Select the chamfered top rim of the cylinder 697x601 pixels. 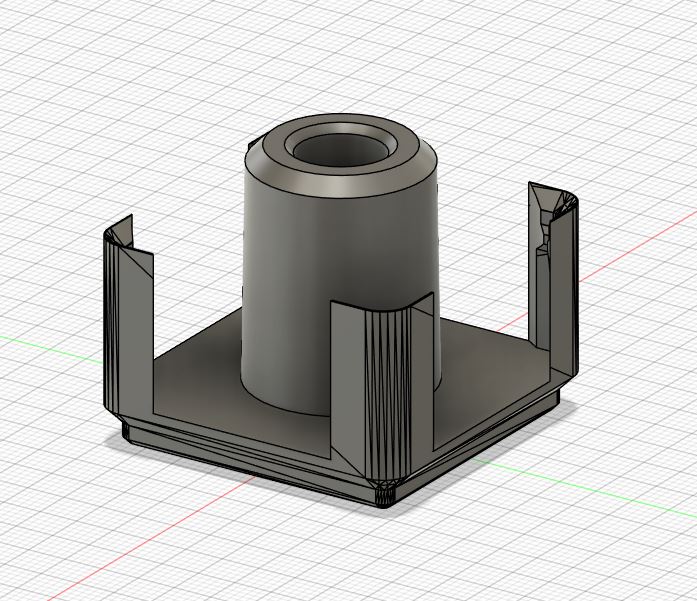[340, 186]
